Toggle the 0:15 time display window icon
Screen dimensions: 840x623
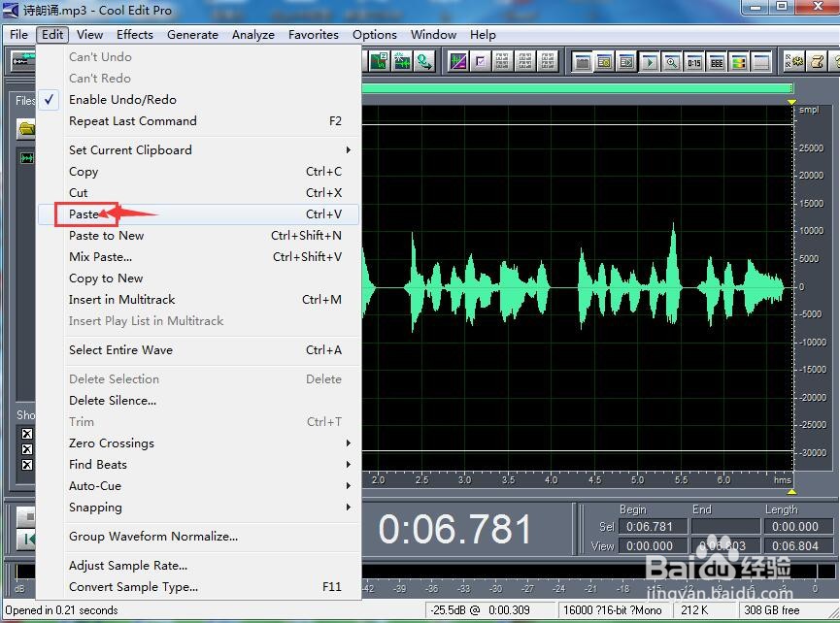point(694,62)
